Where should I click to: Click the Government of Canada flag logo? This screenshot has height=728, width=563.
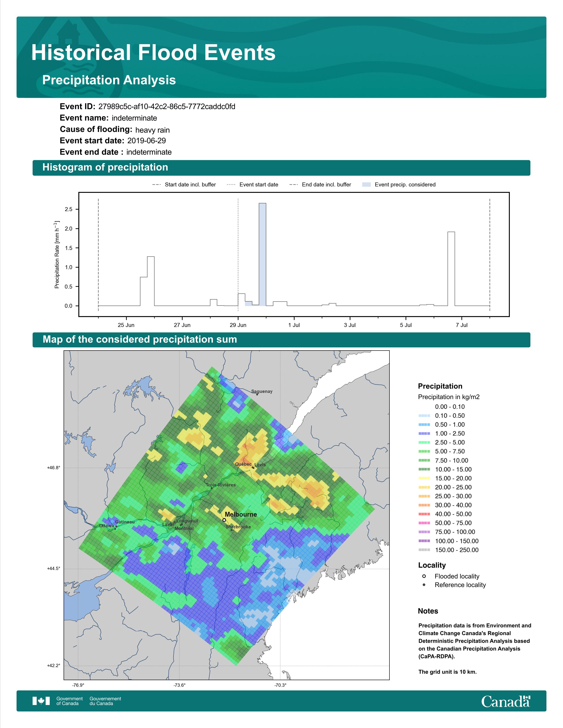(41, 701)
